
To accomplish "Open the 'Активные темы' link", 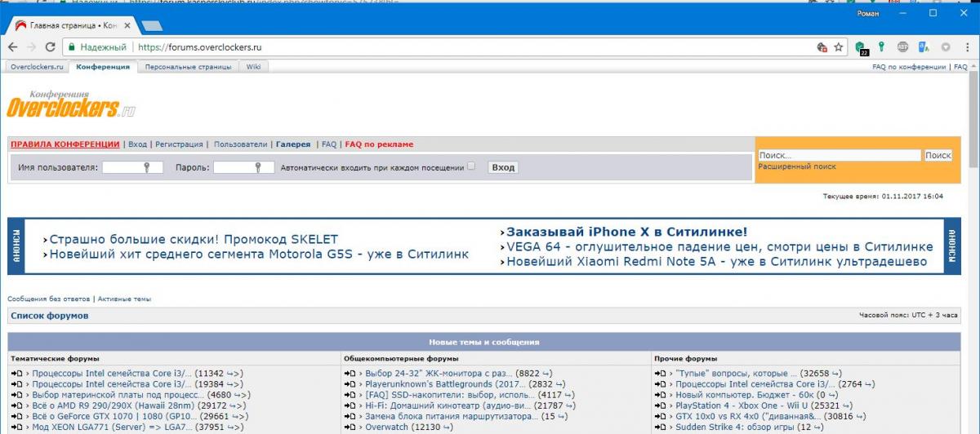I will (x=124, y=299).
